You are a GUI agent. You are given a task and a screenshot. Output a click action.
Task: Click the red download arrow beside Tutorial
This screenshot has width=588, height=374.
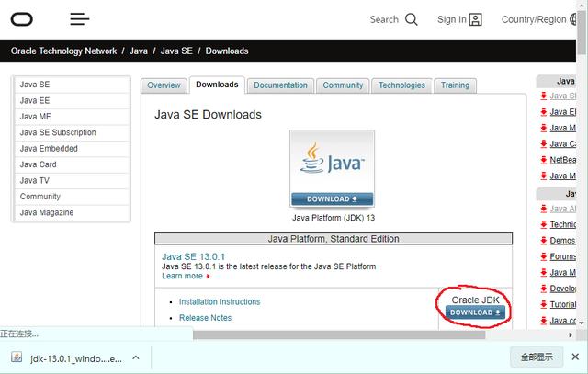pos(543,304)
